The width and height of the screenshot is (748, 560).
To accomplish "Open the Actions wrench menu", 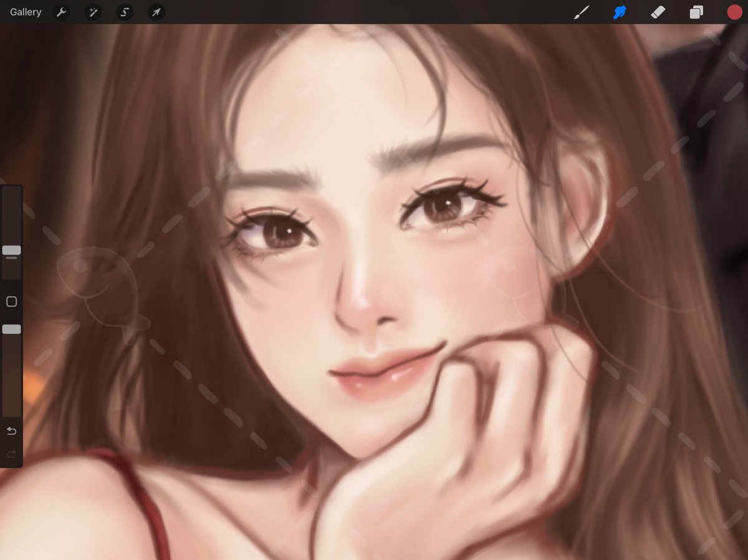I will (x=61, y=12).
